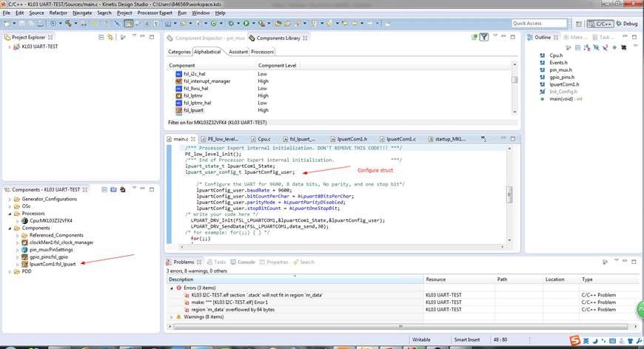Select main(void) in the Outline
The width and height of the screenshot is (644, 349).
[x=566, y=99]
